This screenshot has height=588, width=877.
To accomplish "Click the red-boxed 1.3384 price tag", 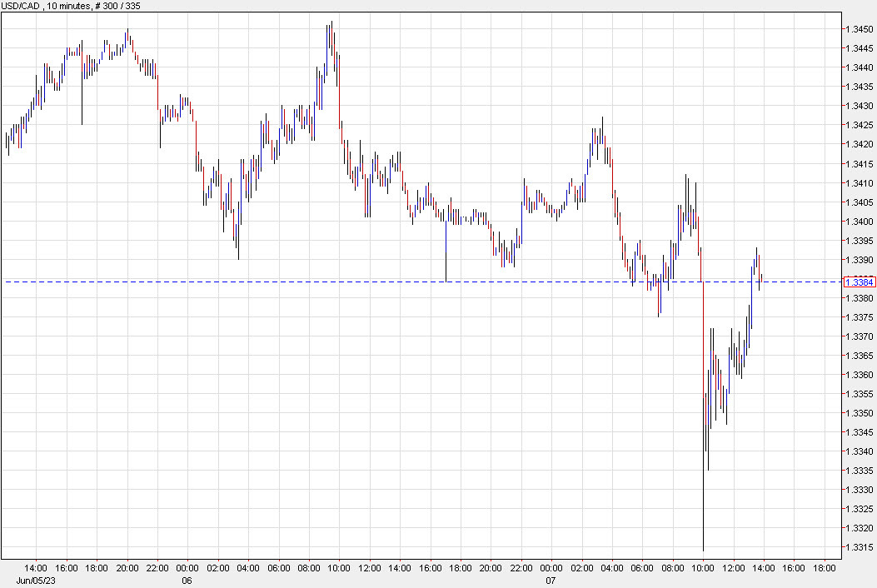I will [860, 282].
